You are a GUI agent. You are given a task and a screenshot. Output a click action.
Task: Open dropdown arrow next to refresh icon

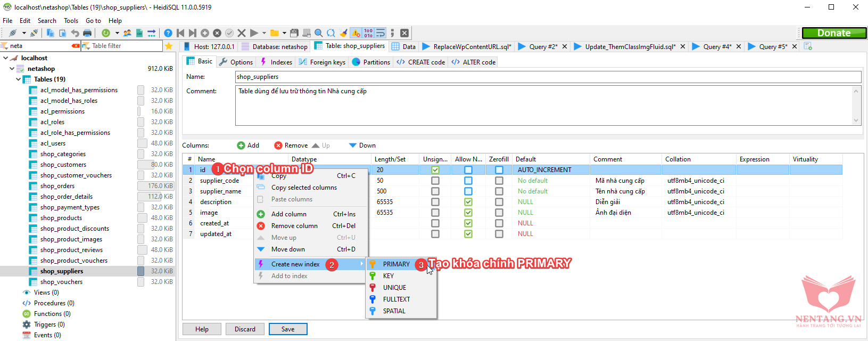tap(117, 33)
